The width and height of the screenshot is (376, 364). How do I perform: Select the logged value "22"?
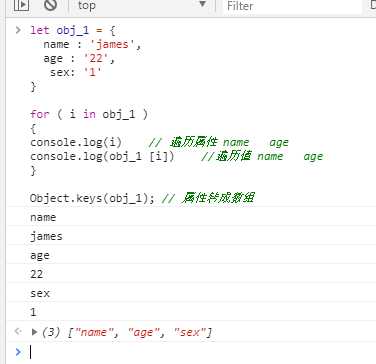click(x=37, y=274)
